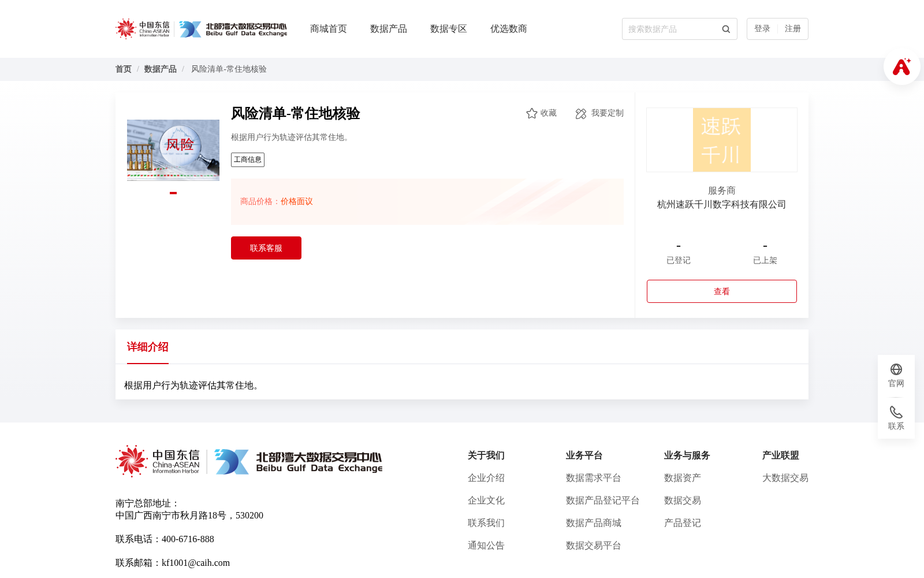Click the 已登记 count label

(x=679, y=261)
